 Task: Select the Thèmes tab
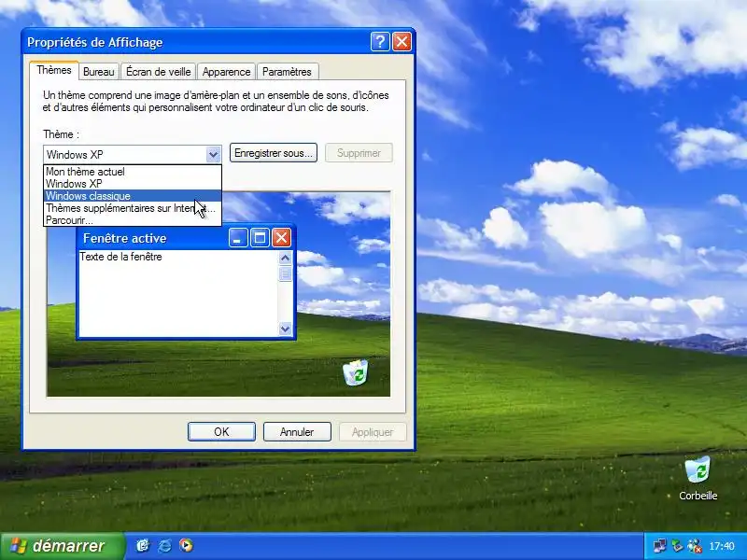54,71
